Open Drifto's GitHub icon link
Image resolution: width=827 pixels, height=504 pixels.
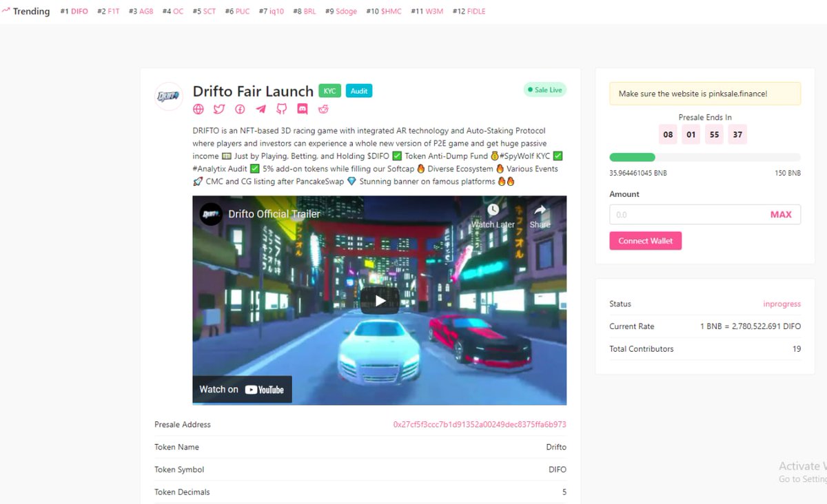point(281,109)
